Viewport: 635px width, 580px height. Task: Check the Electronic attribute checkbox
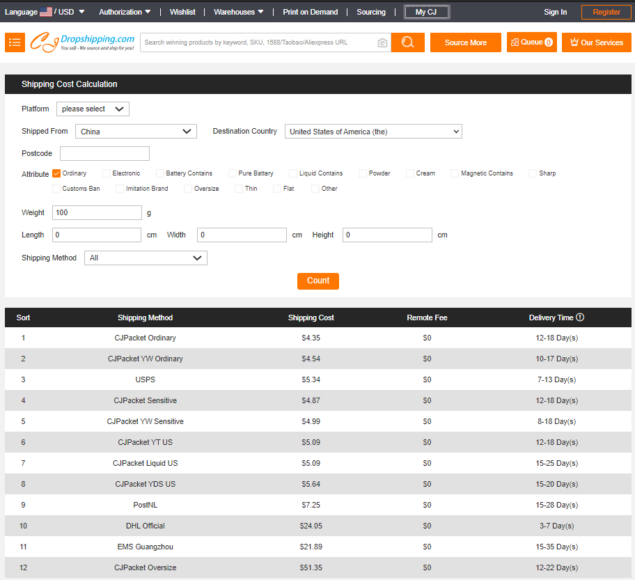pyautogui.click(x=106, y=173)
